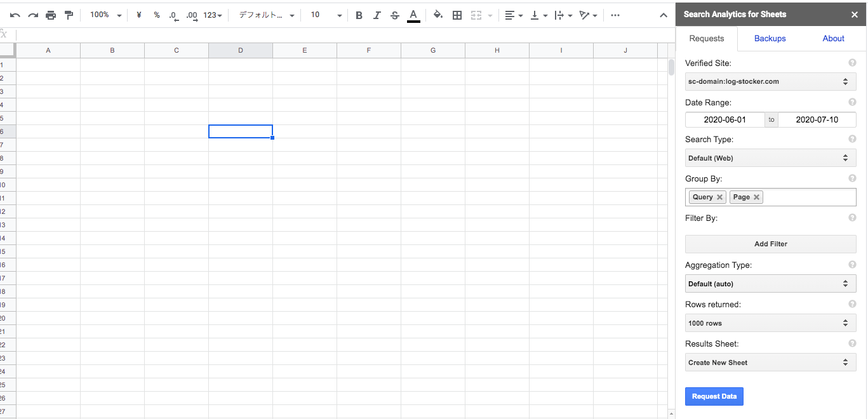
Task: Remove the Query group-by tag
Action: [719, 197]
